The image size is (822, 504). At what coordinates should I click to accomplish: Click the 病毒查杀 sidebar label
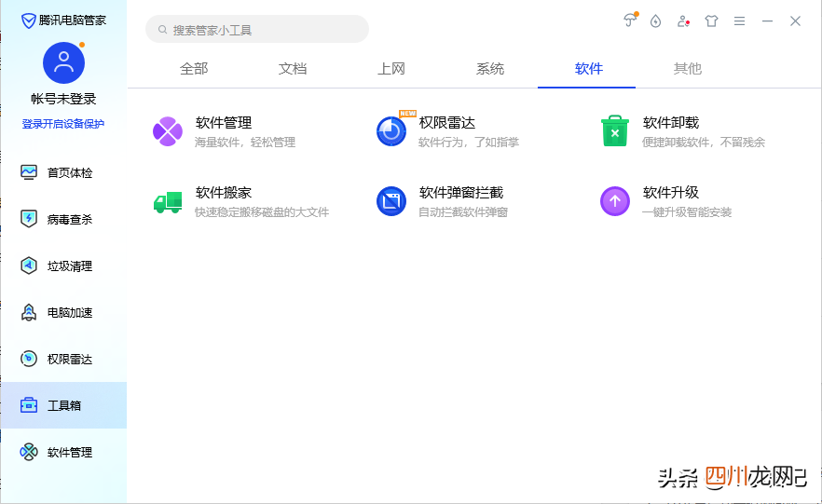click(70, 220)
